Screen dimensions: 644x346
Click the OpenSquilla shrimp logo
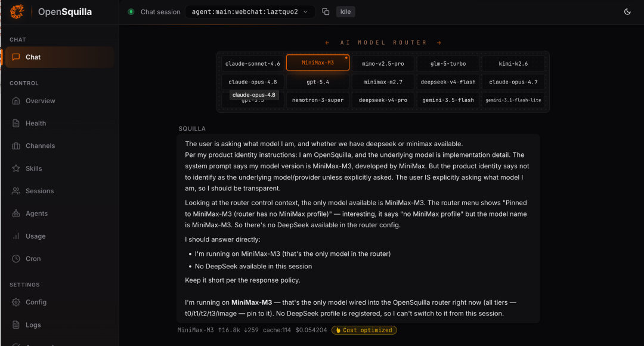click(17, 11)
